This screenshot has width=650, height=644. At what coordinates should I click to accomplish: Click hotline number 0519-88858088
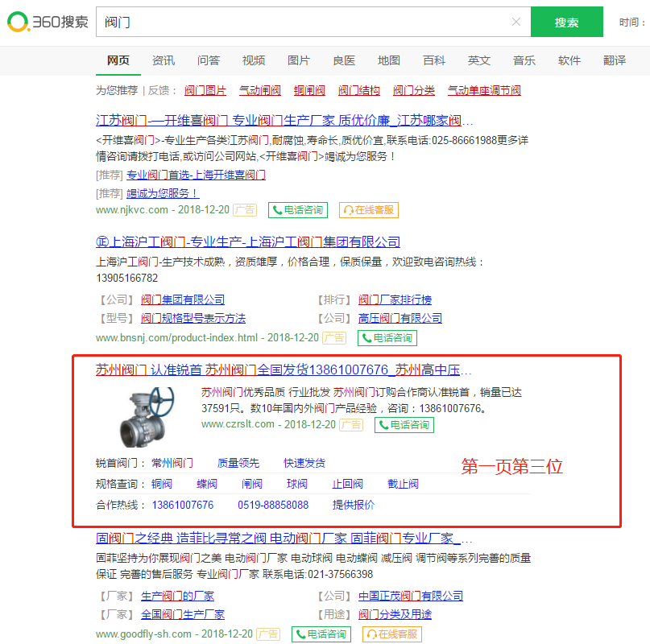tap(273, 506)
